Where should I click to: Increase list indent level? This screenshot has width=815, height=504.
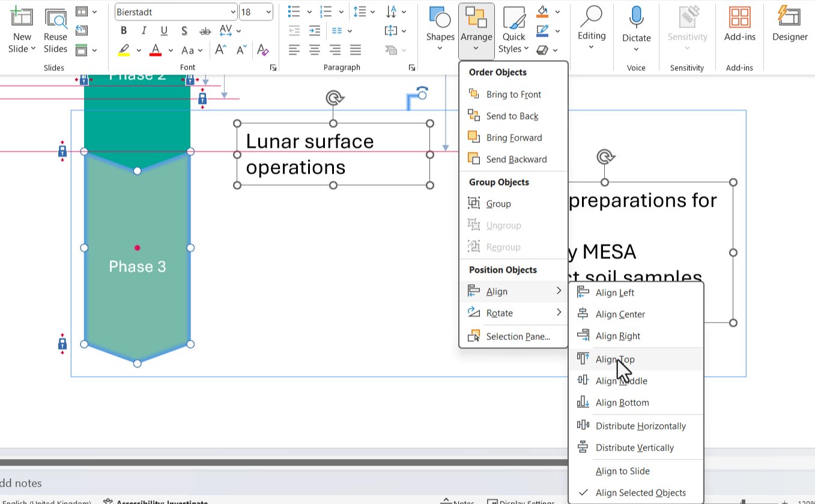click(315, 31)
